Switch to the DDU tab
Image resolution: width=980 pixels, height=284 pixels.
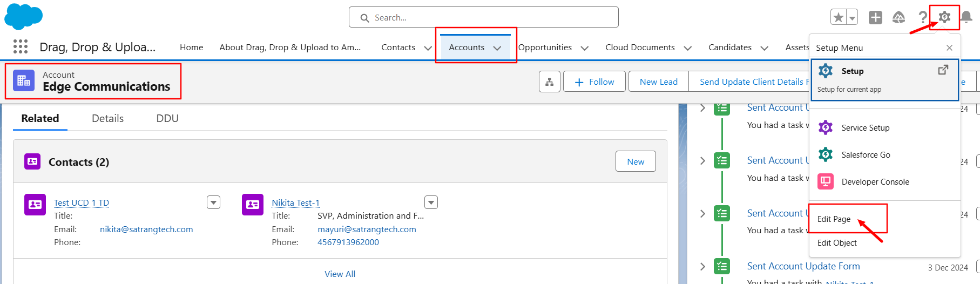pos(167,119)
